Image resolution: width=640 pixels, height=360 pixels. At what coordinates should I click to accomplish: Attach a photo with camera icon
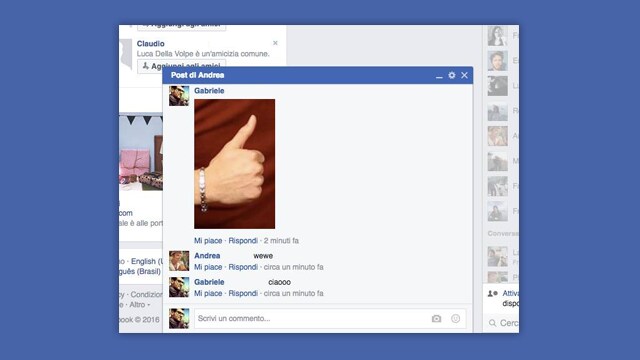tap(436, 318)
